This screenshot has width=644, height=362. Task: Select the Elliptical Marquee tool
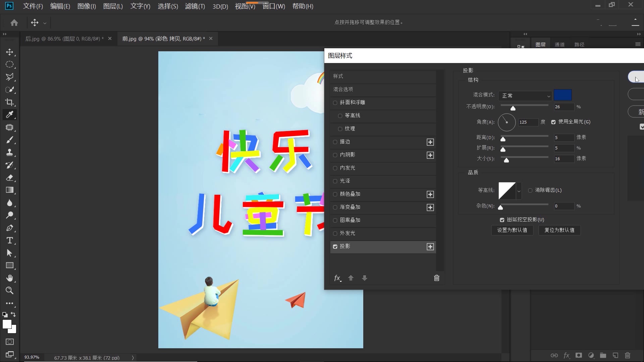pyautogui.click(x=9, y=64)
